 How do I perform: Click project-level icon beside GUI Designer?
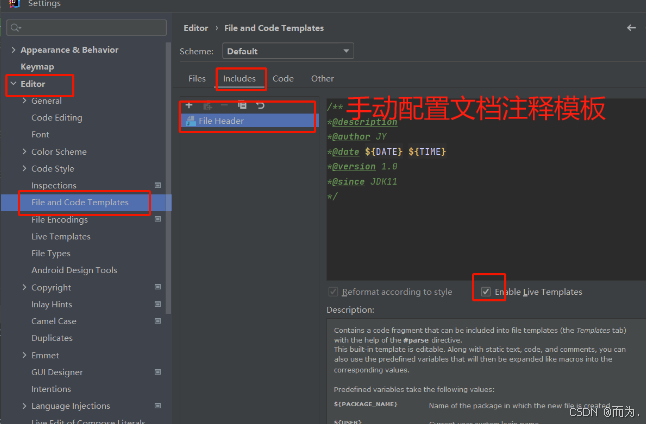coord(158,372)
